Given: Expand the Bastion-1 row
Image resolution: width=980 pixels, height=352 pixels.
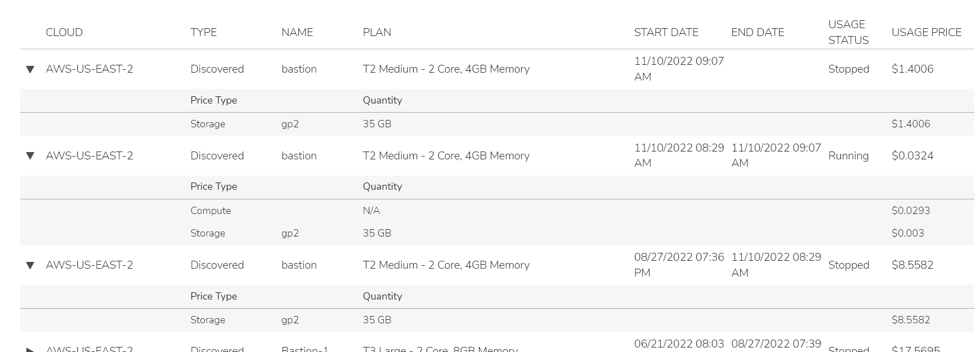Looking at the screenshot, I should point(30,349).
